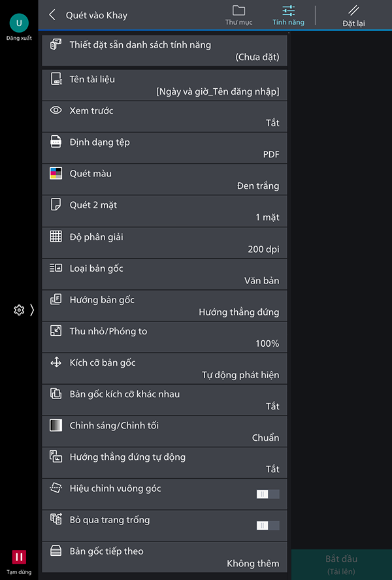
Task: Click the Xem trước eye icon
Action: tap(56, 110)
